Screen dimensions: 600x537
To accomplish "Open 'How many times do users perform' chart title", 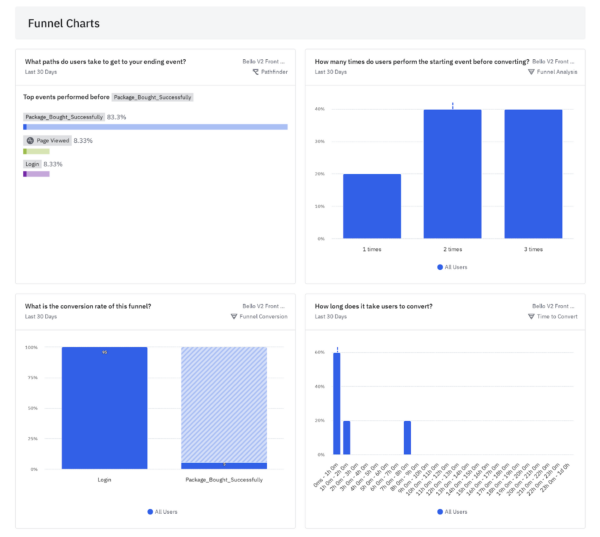I will pos(421,61).
